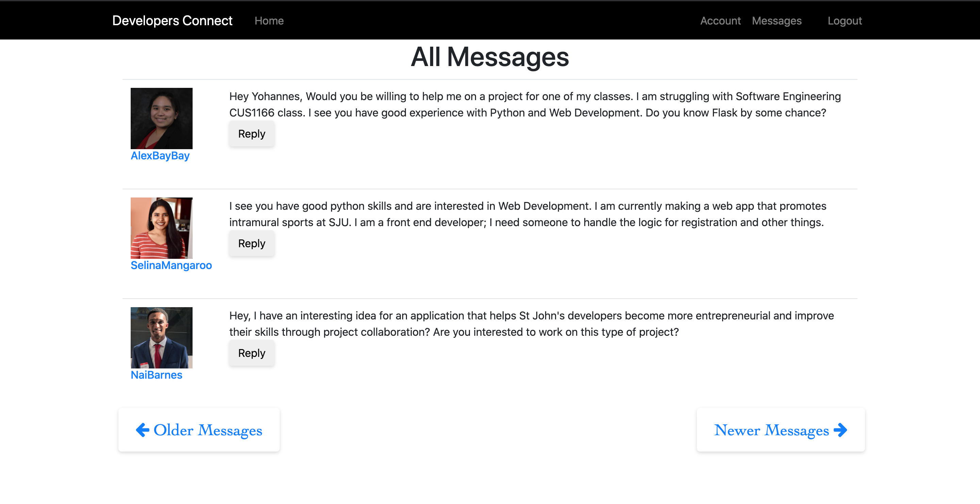Viewport: 980px width, 504px height.
Task: Open the Account page from the navbar
Action: click(x=720, y=20)
